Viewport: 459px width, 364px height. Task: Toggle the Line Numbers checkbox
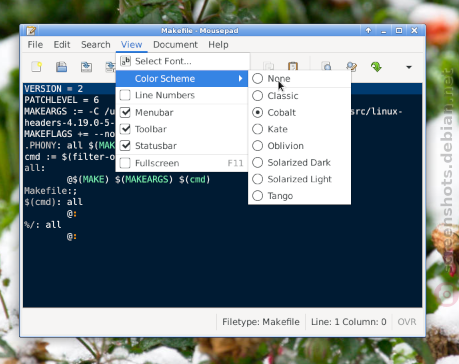pyautogui.click(x=125, y=95)
